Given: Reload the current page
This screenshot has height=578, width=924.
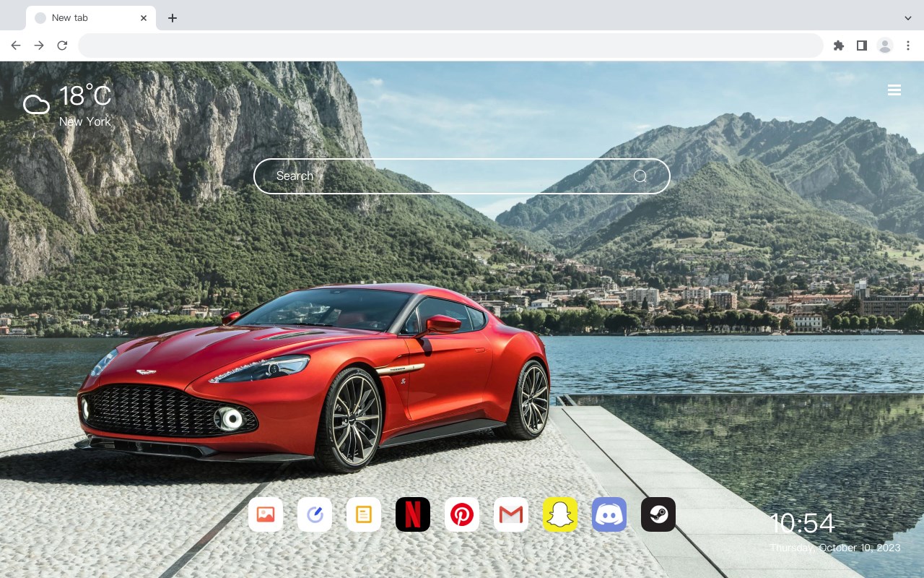Looking at the screenshot, I should (62, 46).
